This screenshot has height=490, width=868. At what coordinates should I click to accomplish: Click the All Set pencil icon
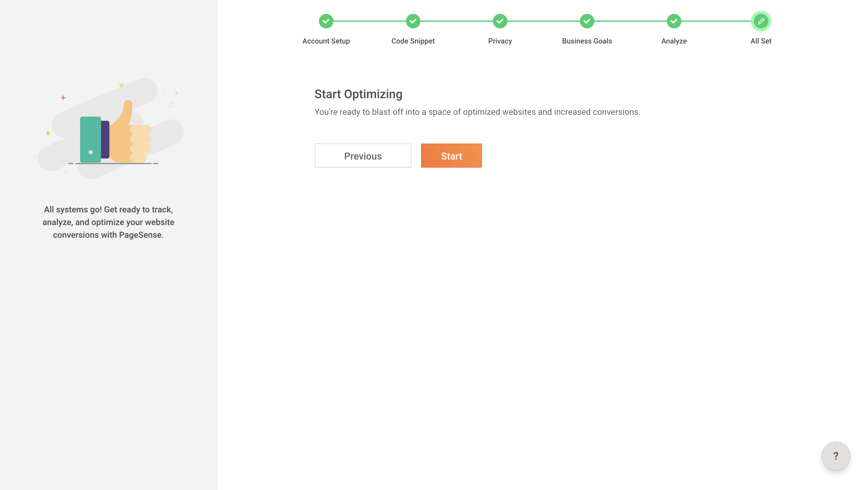[761, 21]
